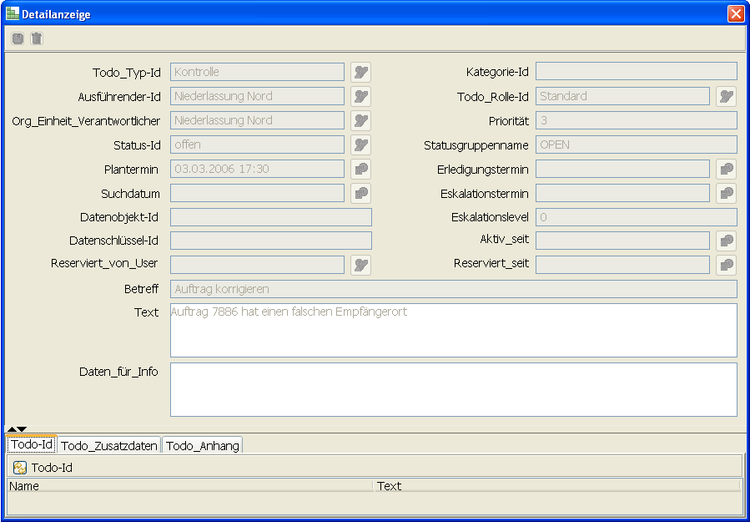Close the Detailanzeige window

[735, 13]
